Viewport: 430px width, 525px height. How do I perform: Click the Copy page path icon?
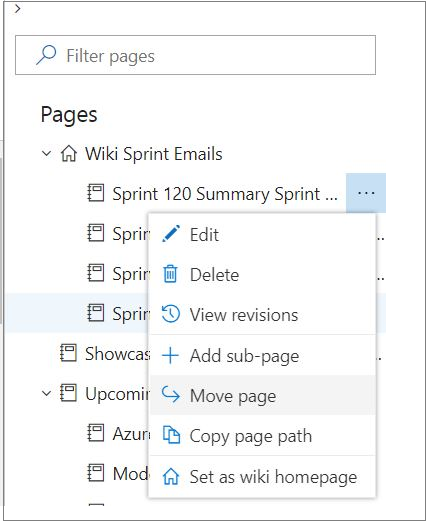(x=171, y=435)
